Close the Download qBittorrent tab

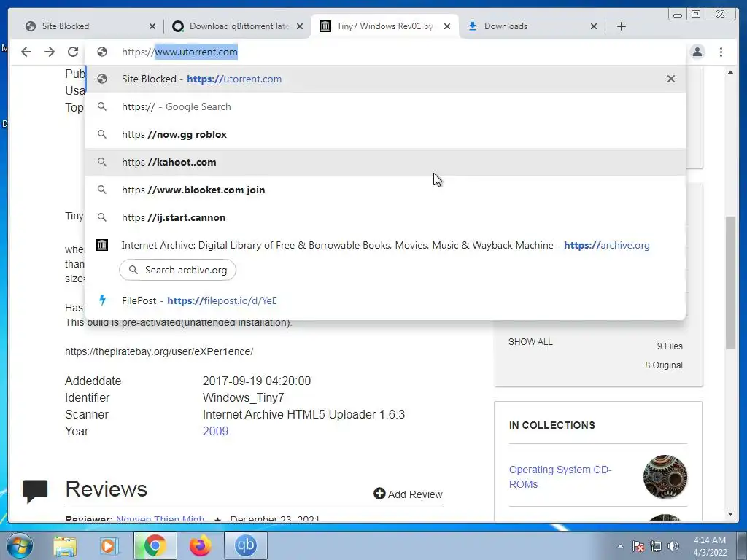click(299, 26)
